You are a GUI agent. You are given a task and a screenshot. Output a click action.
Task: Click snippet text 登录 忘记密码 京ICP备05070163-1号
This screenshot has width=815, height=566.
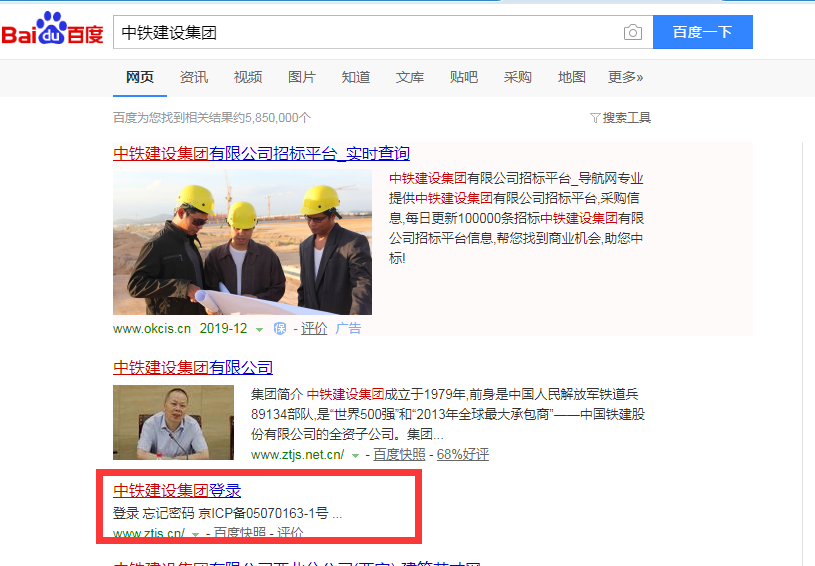click(x=228, y=514)
